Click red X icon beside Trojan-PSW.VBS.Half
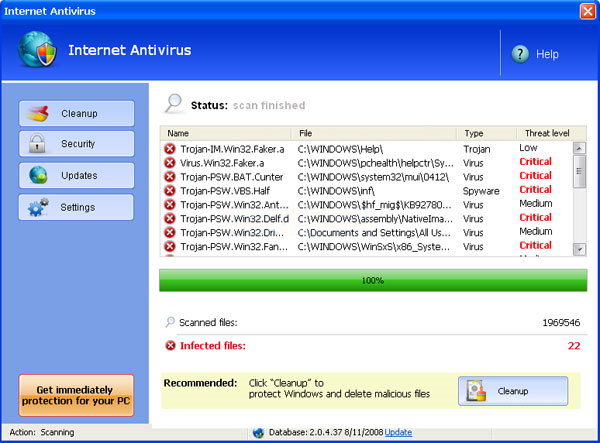This screenshot has width=600, height=443. (170, 190)
